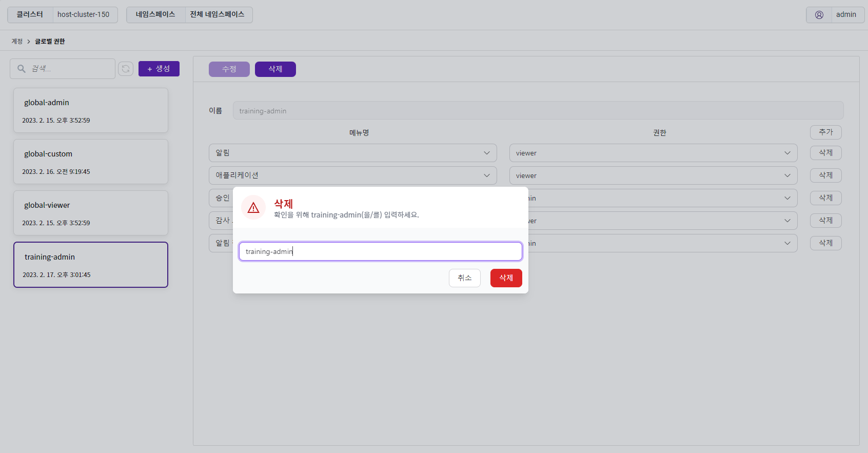Delete the 알림 permission row

click(x=826, y=153)
